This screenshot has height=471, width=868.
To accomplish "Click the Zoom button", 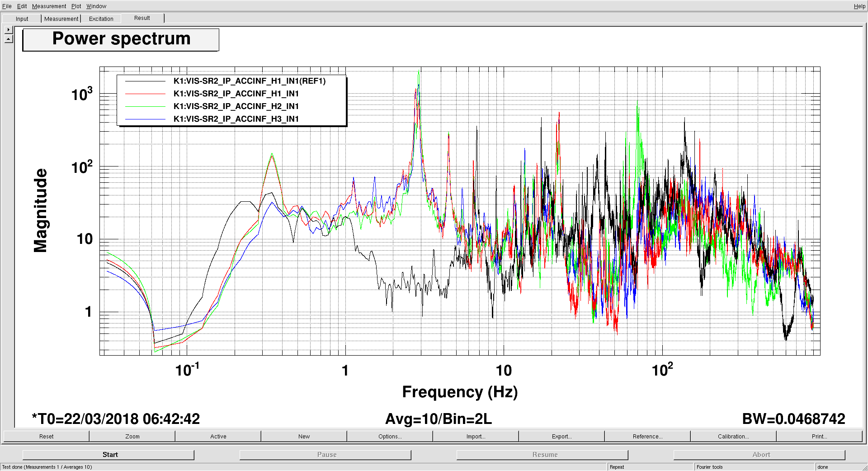I will (x=132, y=436).
